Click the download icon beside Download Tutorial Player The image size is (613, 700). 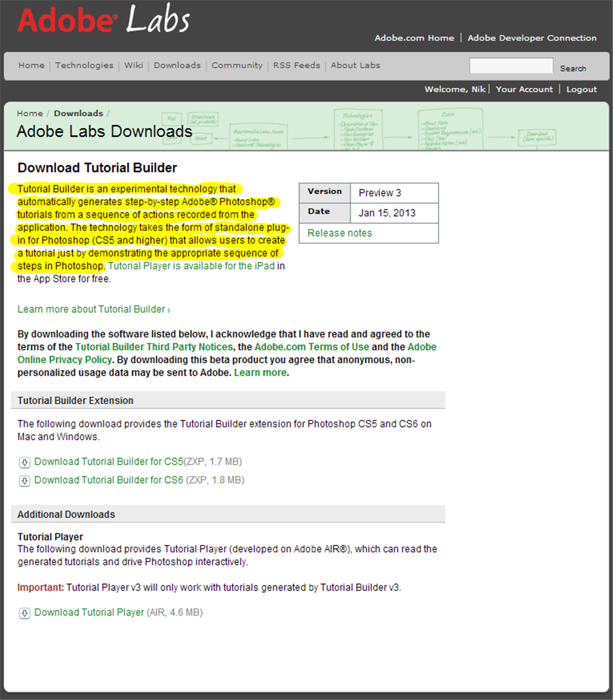(25, 613)
